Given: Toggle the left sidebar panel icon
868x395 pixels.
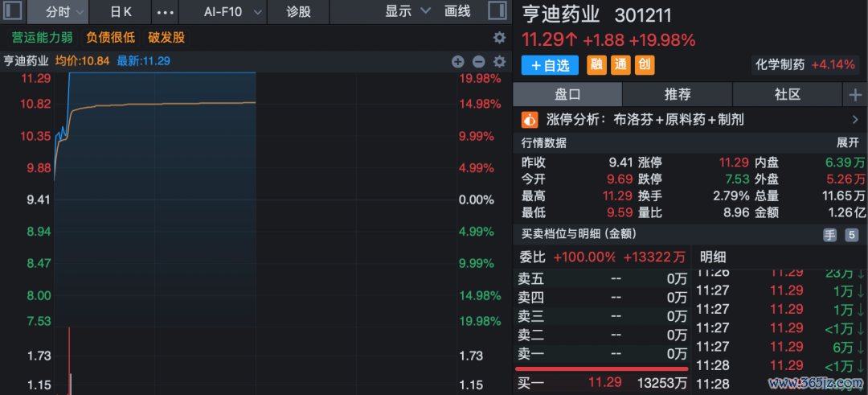Looking at the screenshot, I should pyautogui.click(x=12, y=11).
